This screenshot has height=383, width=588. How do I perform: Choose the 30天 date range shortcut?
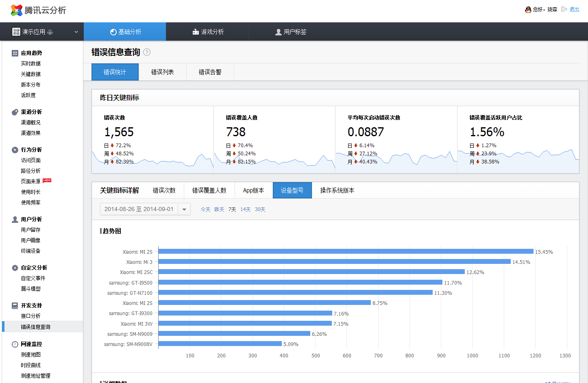click(x=260, y=209)
